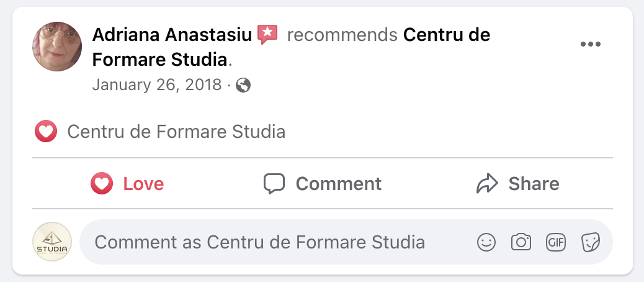Open the GIF picker
This screenshot has width=644, height=282.
[555, 242]
